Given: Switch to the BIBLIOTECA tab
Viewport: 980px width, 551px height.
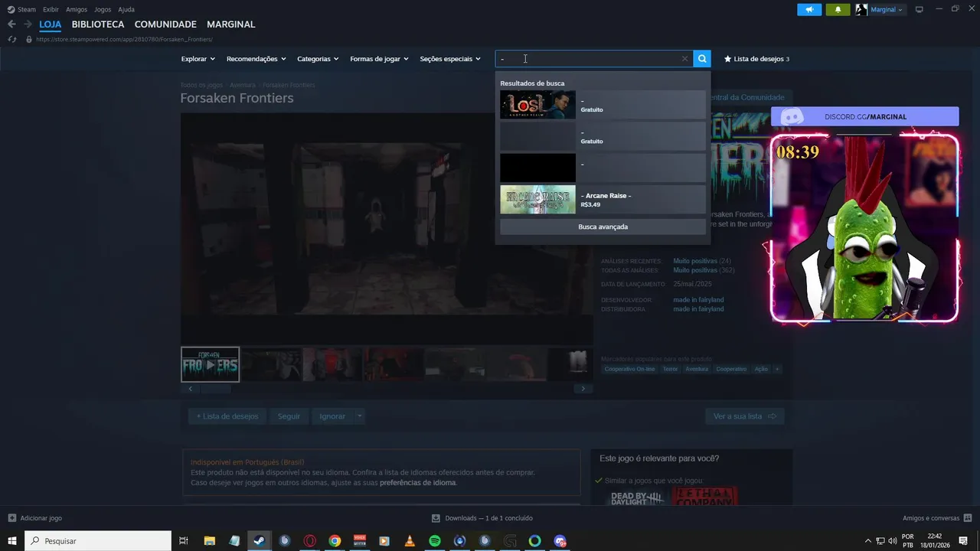Looking at the screenshot, I should 98,24.
